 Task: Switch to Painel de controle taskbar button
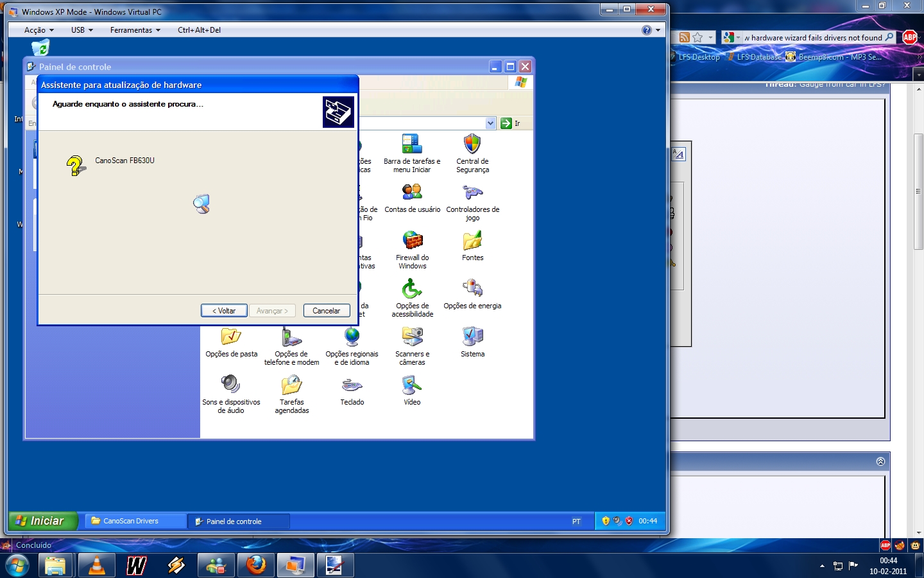point(239,521)
